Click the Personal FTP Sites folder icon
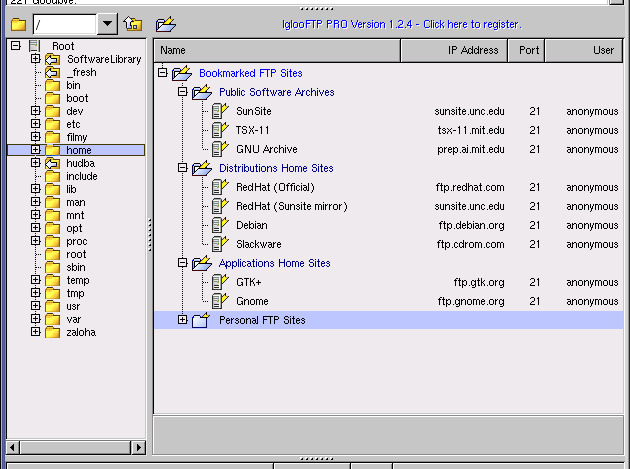Viewport: 630px width, 469px height. (201, 320)
